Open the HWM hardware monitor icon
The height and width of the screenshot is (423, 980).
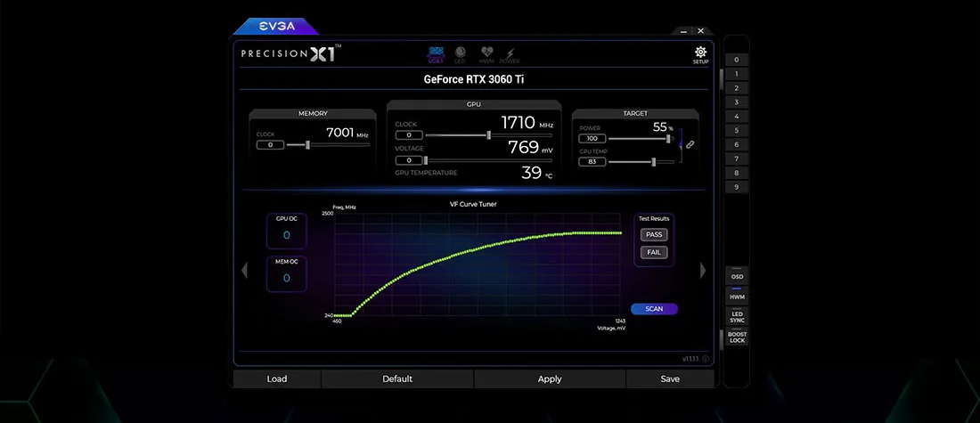[x=485, y=55]
